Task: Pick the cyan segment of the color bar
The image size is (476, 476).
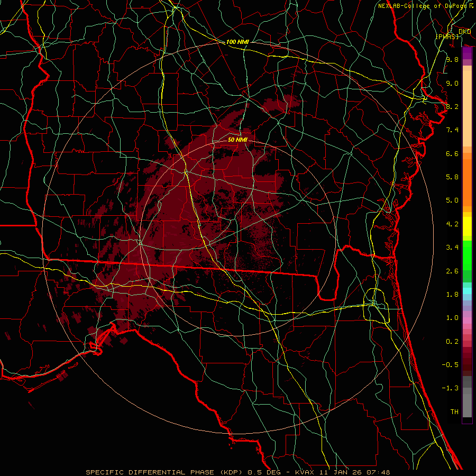Action: [x=467, y=290]
